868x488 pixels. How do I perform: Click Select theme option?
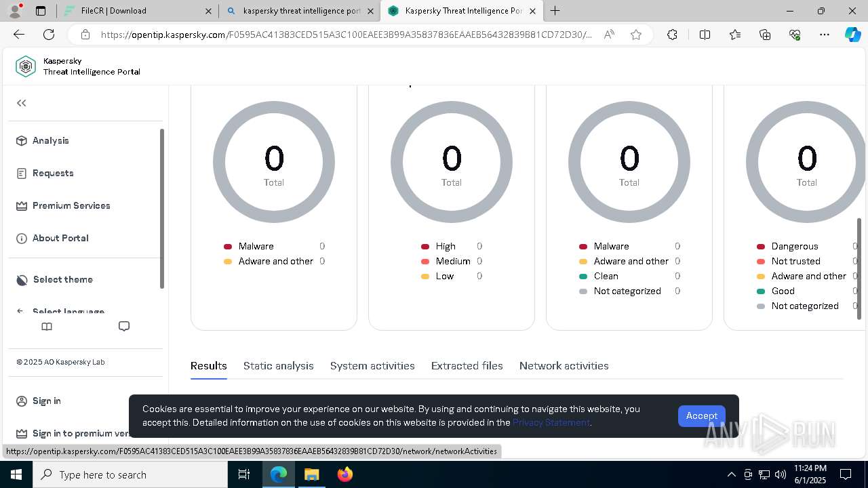tap(54, 279)
